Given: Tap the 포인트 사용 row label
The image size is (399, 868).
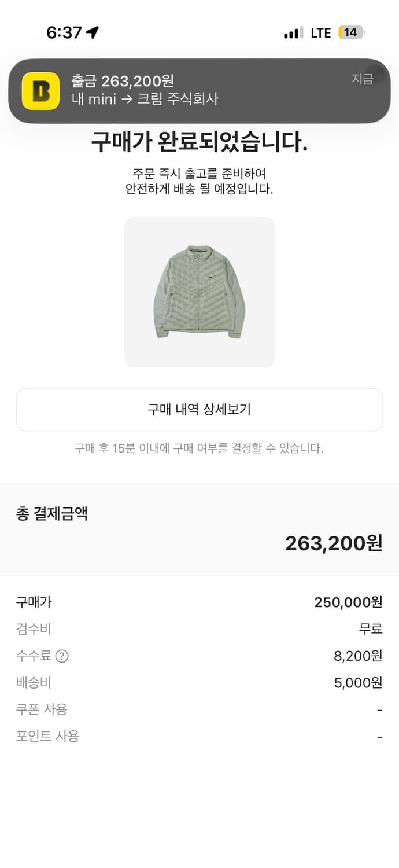Looking at the screenshot, I should click(47, 736).
